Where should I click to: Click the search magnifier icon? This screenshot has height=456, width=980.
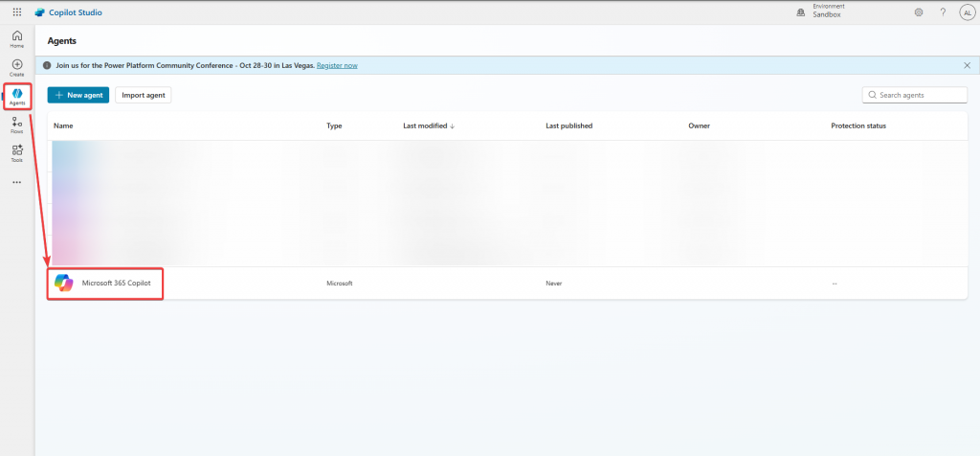871,95
